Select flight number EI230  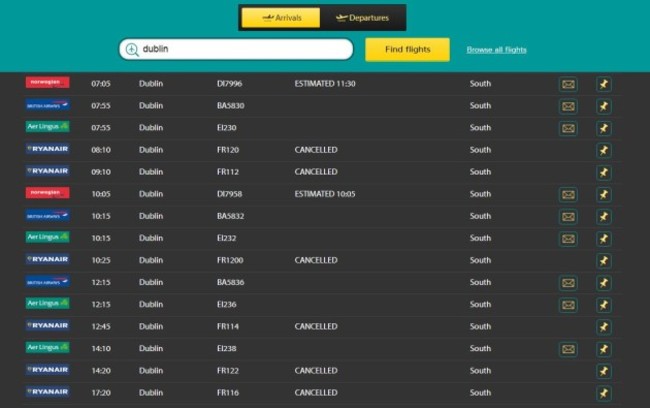[x=226, y=128]
